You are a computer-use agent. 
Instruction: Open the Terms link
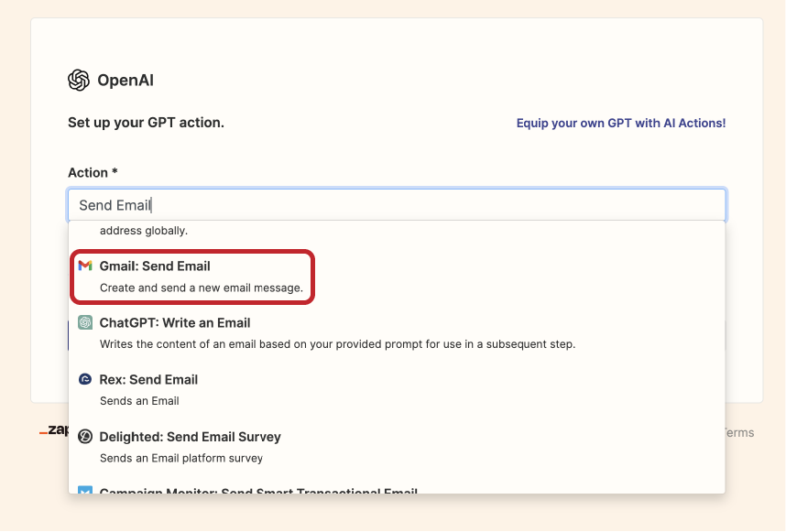point(739,431)
